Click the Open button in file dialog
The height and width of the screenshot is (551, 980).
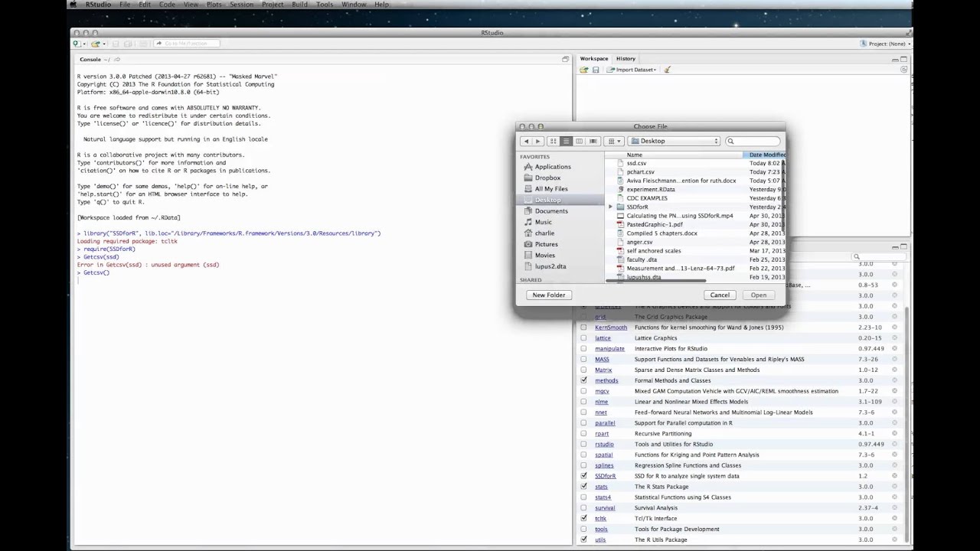tap(758, 295)
